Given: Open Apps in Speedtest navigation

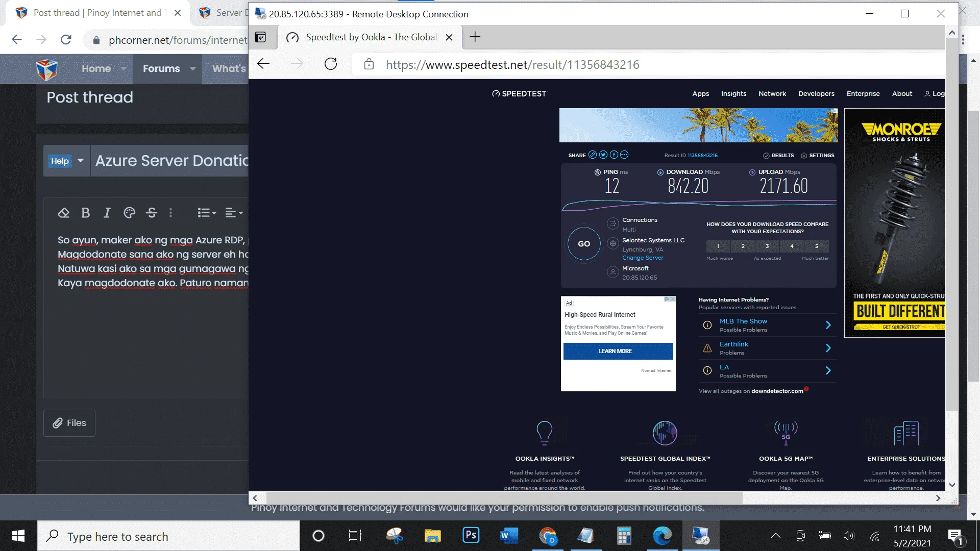Looking at the screenshot, I should coord(700,94).
